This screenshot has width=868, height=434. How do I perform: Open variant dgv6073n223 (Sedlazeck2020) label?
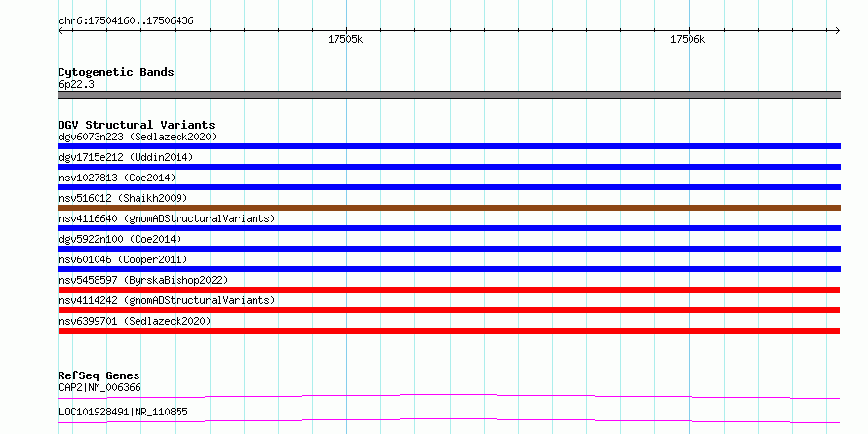pyautogui.click(x=138, y=137)
